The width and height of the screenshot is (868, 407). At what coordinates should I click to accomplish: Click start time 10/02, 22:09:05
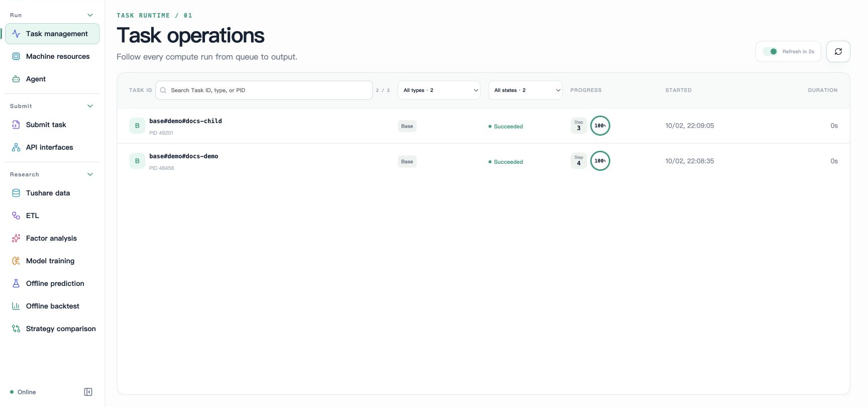(x=690, y=126)
